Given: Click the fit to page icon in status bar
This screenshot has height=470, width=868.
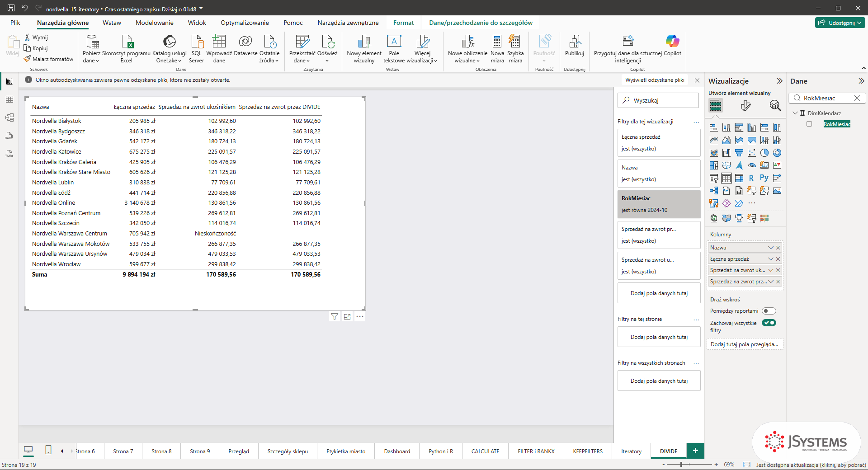Looking at the screenshot, I should click(746, 464).
